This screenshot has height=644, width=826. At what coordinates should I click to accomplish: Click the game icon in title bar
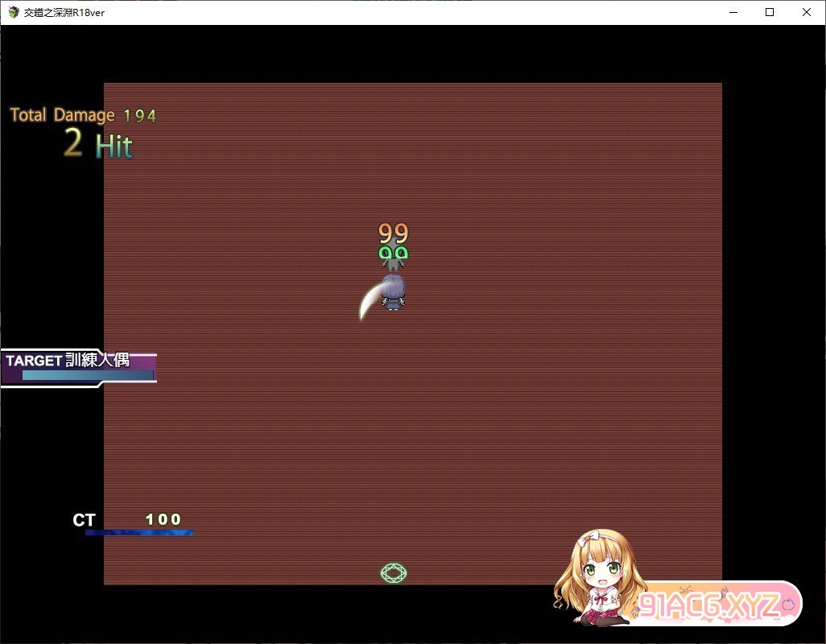(x=13, y=12)
